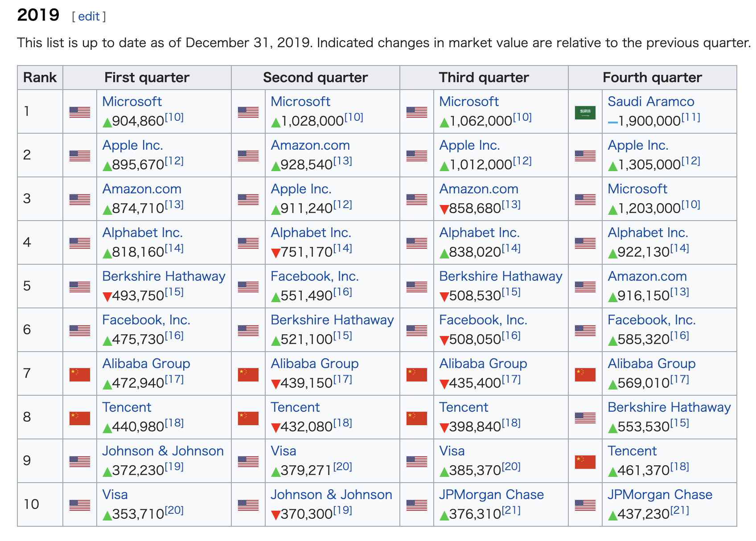This screenshot has height=541, width=756.
Task: Open Amazon.com link in Second quarter rank 2
Action: 310,145
